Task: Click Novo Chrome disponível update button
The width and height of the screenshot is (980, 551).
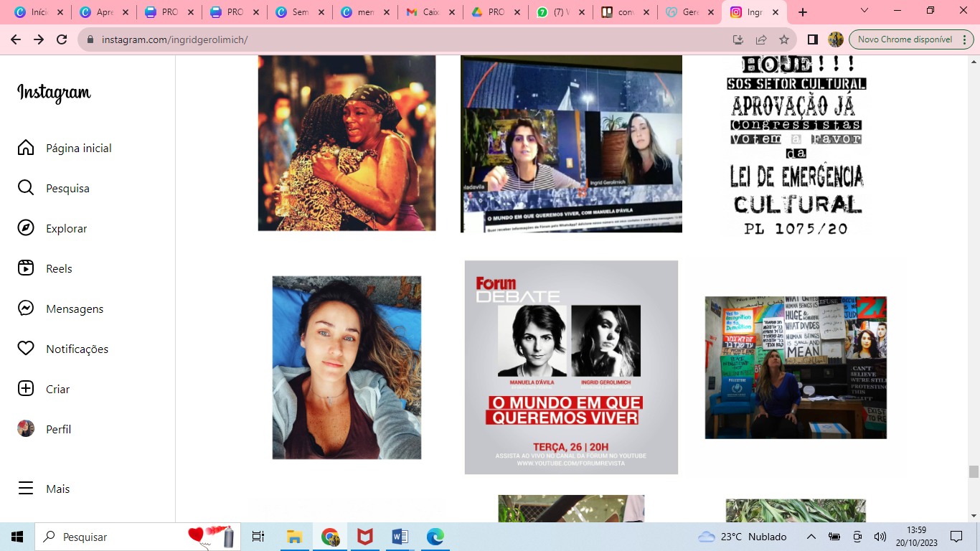Action: click(905, 39)
